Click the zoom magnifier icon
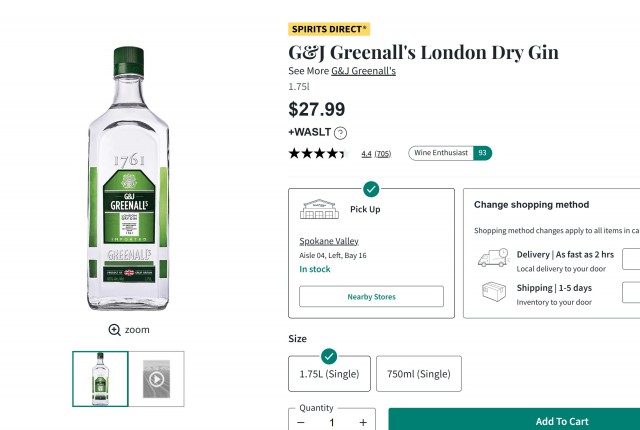640x430 pixels. (x=115, y=330)
